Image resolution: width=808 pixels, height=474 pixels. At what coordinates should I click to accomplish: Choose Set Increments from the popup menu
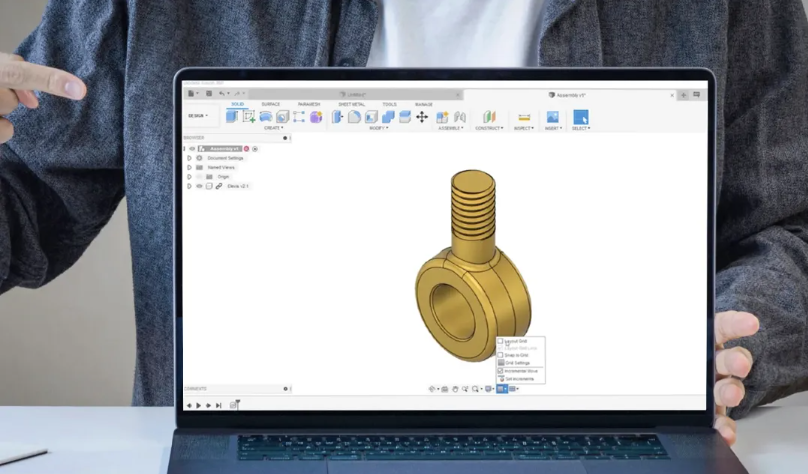519,379
